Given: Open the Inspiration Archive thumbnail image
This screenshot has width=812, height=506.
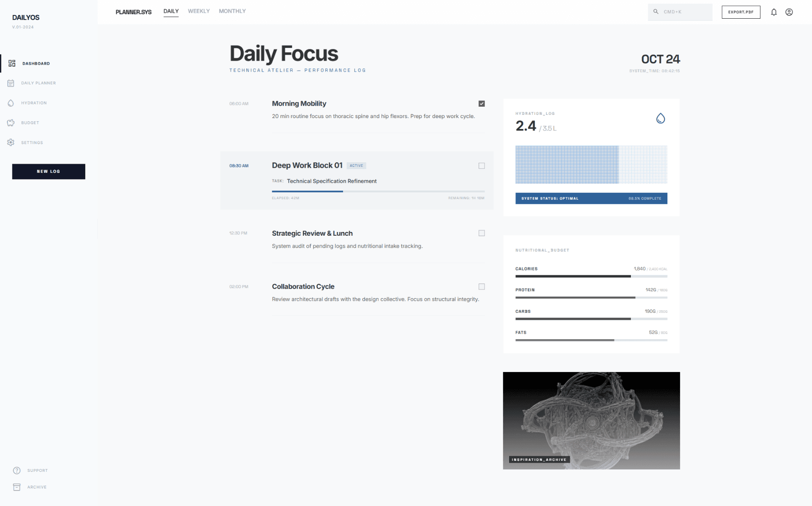Looking at the screenshot, I should [591, 420].
